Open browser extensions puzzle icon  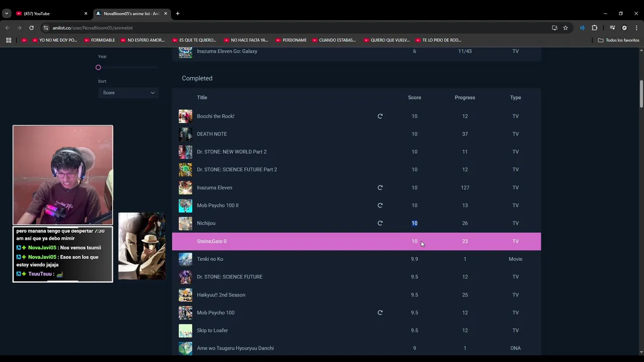click(594, 28)
